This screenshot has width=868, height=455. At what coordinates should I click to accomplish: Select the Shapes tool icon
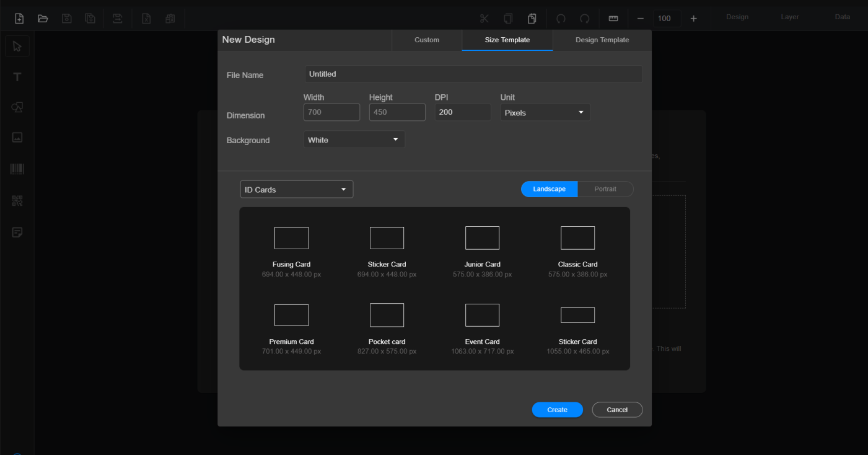pyautogui.click(x=17, y=107)
